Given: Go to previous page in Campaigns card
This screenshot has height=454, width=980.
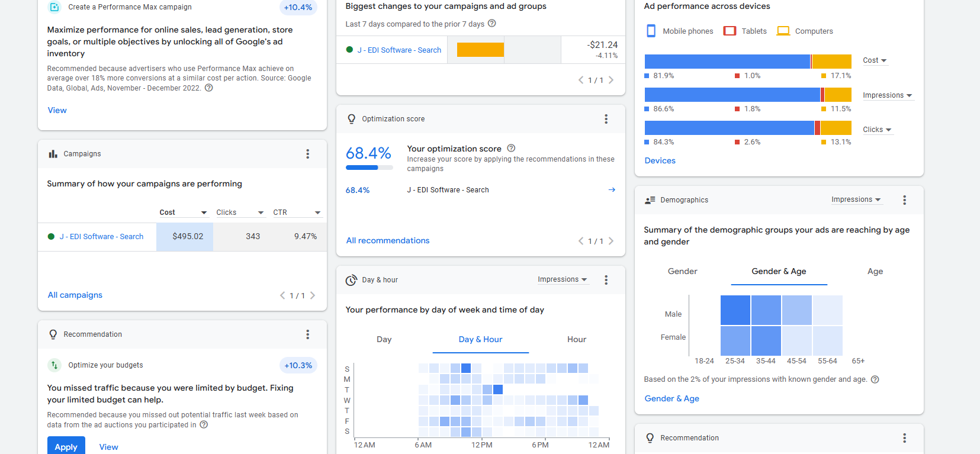Looking at the screenshot, I should point(282,295).
